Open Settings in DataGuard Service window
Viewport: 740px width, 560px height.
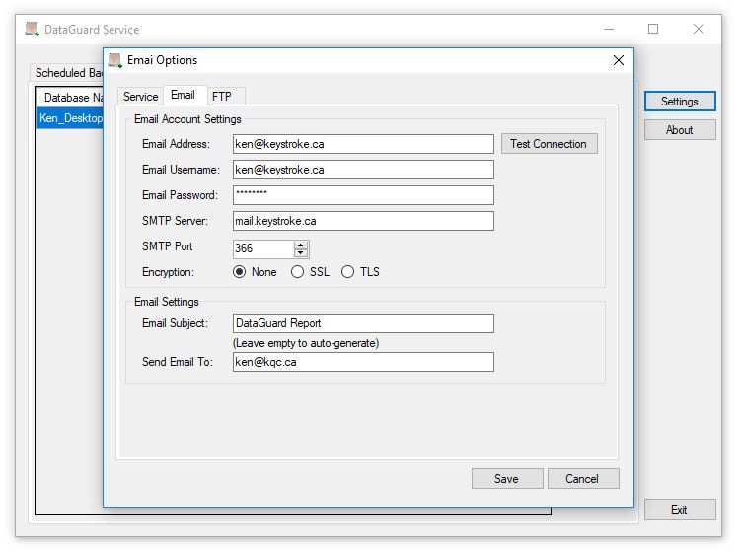(680, 102)
